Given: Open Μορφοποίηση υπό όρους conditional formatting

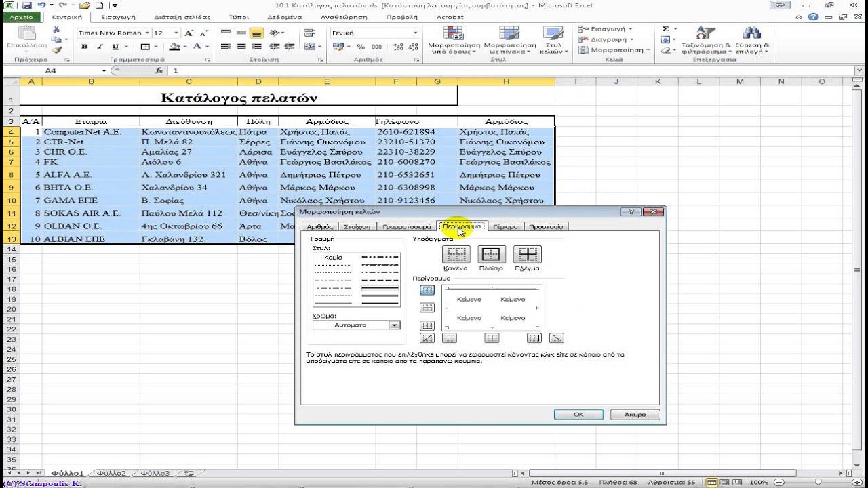Looking at the screenshot, I should (454, 40).
